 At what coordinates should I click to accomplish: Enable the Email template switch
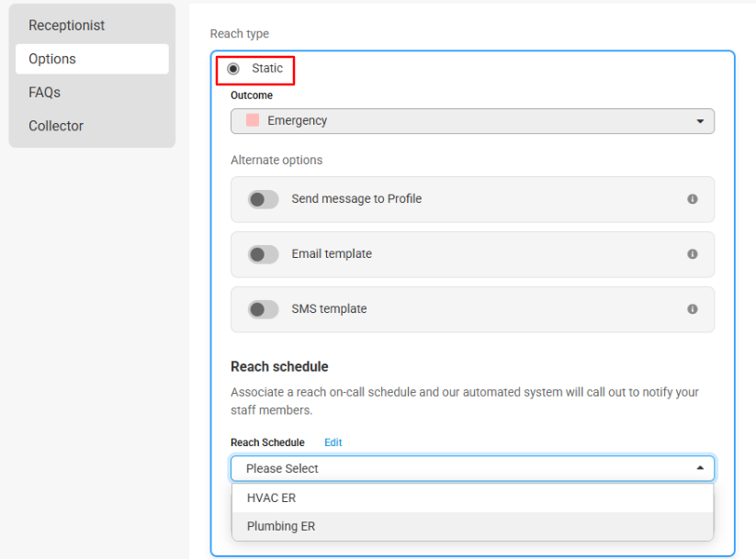pos(263,254)
